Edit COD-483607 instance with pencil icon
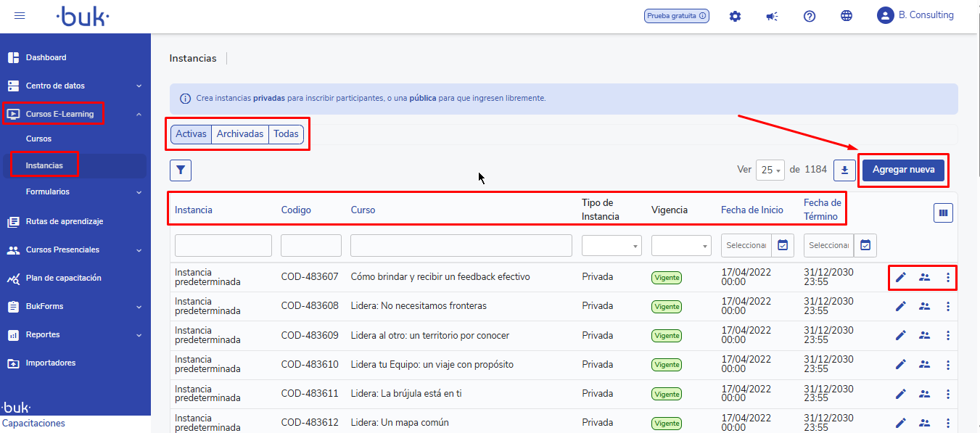This screenshot has width=980, height=433. [901, 277]
